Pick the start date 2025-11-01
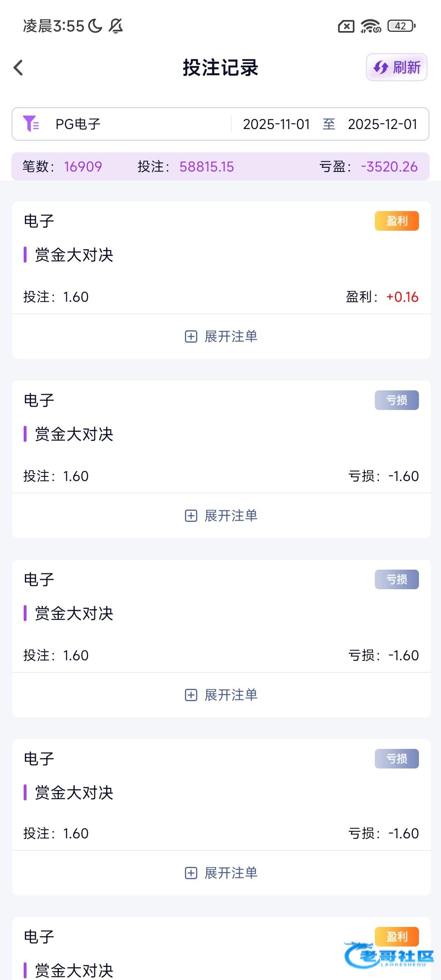Viewport: 441px width, 980px height. click(x=276, y=124)
